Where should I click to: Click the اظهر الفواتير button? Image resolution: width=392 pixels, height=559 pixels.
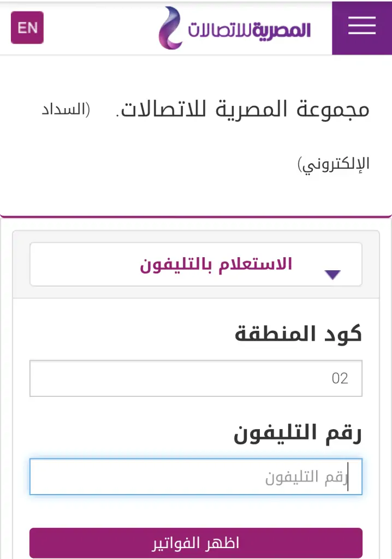pyautogui.click(x=196, y=543)
